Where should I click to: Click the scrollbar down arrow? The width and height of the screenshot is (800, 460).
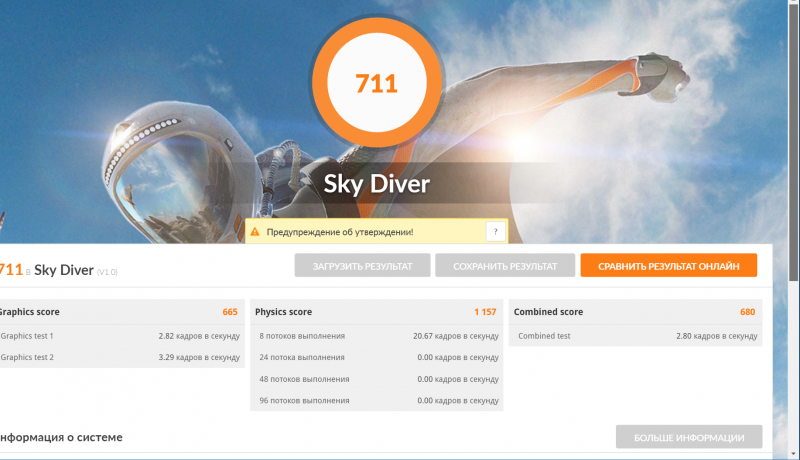(793, 454)
